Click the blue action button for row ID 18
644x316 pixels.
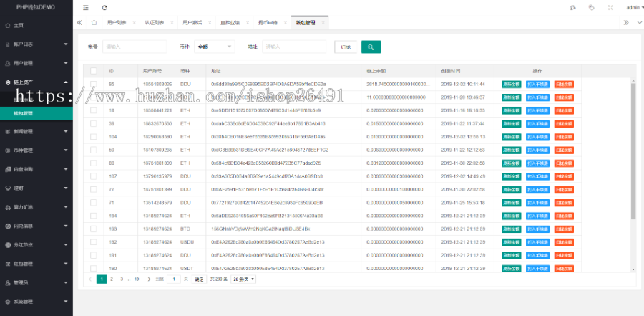[x=537, y=110]
